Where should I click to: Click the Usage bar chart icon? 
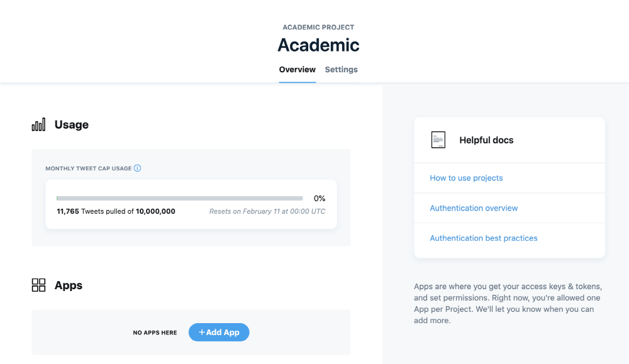pyautogui.click(x=38, y=124)
